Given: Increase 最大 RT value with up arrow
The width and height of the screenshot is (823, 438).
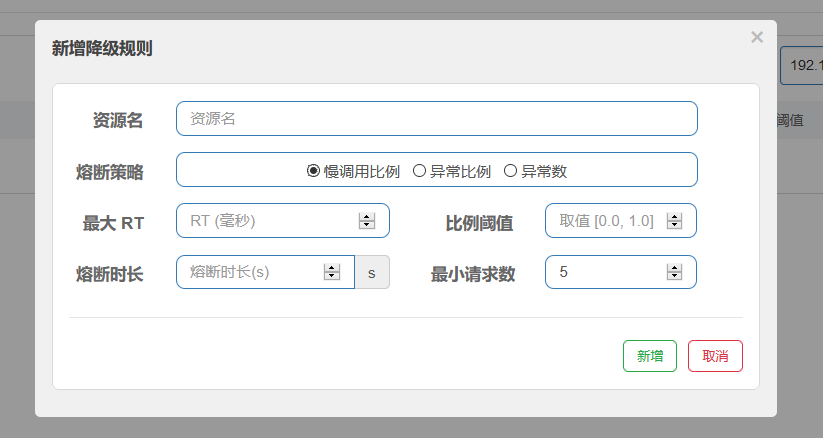Looking at the screenshot, I should point(367,217).
